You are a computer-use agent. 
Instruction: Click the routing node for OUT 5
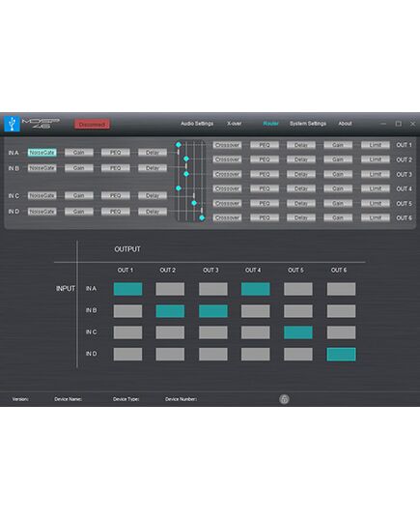tap(194, 203)
